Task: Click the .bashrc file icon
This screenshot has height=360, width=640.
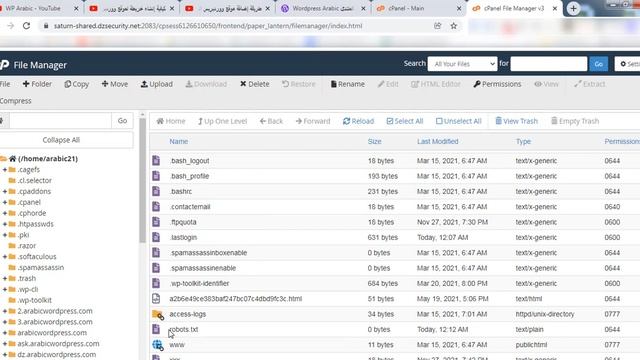Action: point(156,191)
